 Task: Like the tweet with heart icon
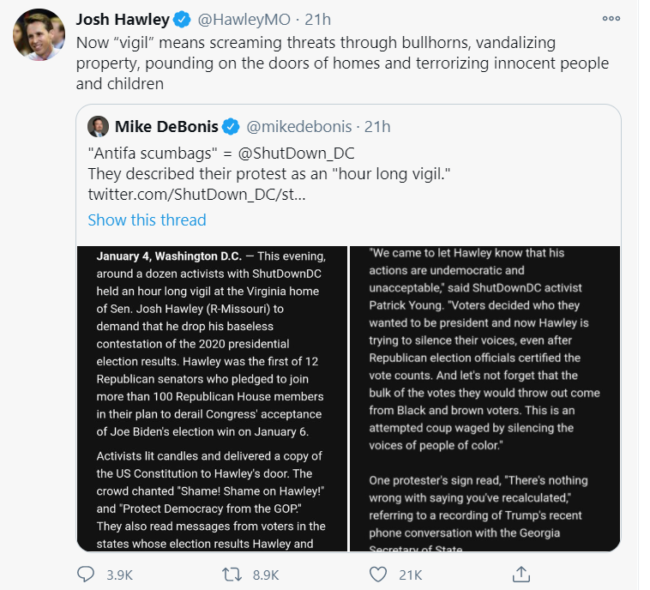[378, 575]
